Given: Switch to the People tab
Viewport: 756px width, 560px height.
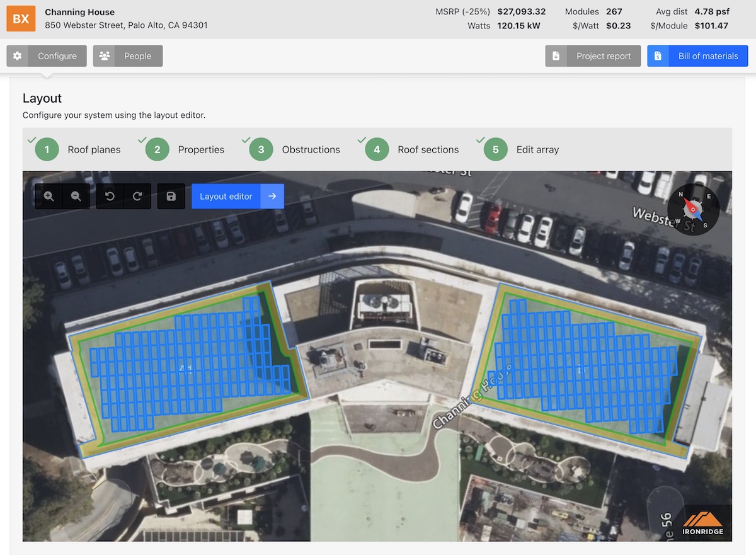Looking at the screenshot, I should tap(128, 56).
